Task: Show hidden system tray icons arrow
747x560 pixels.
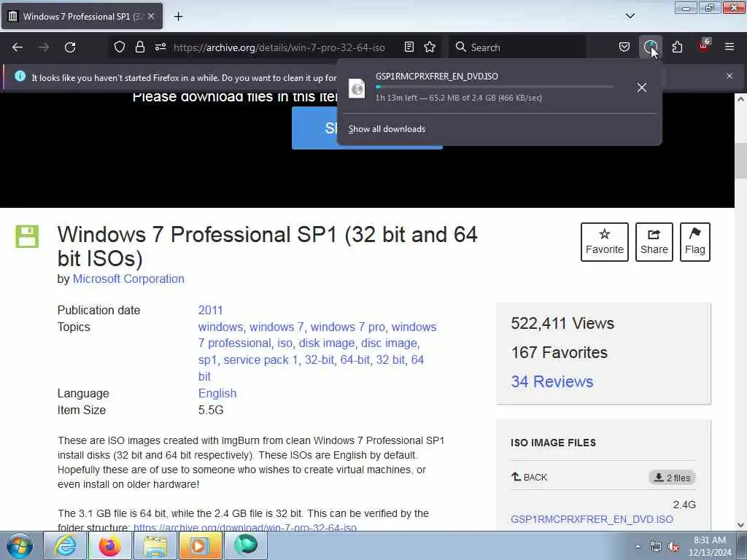Action: (x=638, y=547)
